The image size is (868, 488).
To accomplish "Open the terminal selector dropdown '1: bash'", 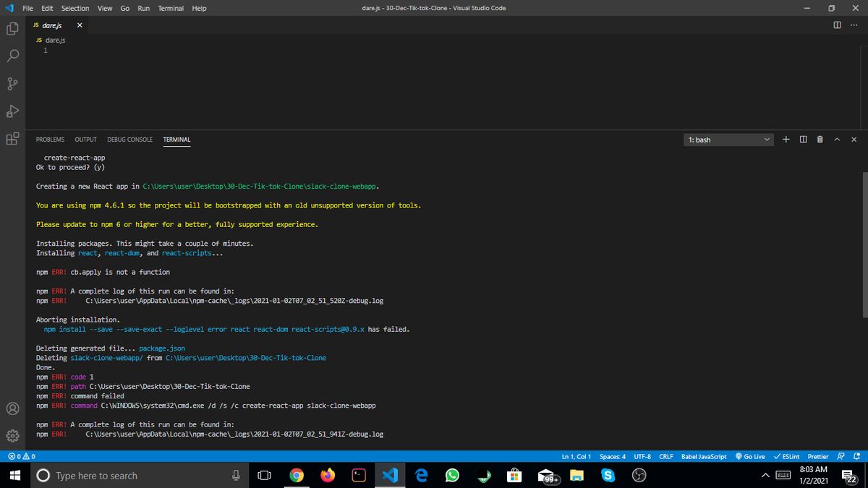I will point(730,140).
